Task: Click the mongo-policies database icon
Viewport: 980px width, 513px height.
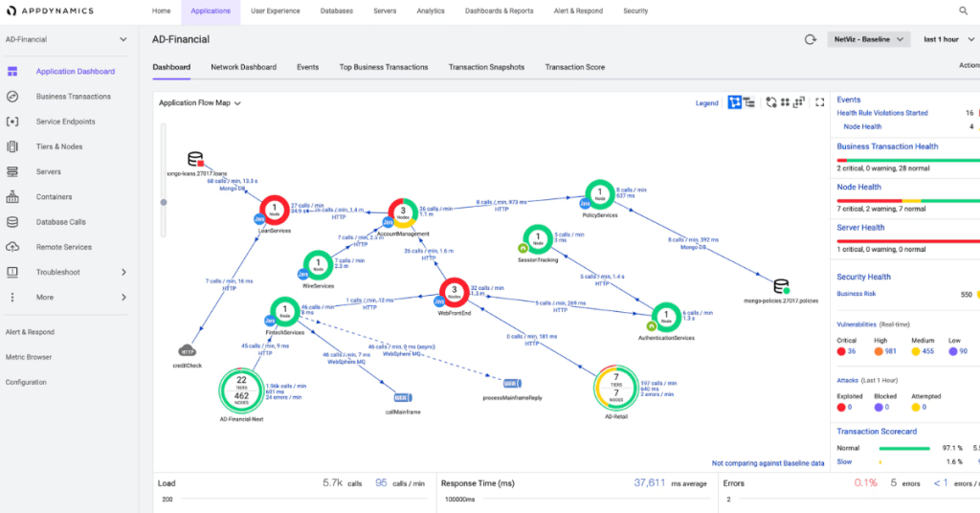Action: coord(781,287)
